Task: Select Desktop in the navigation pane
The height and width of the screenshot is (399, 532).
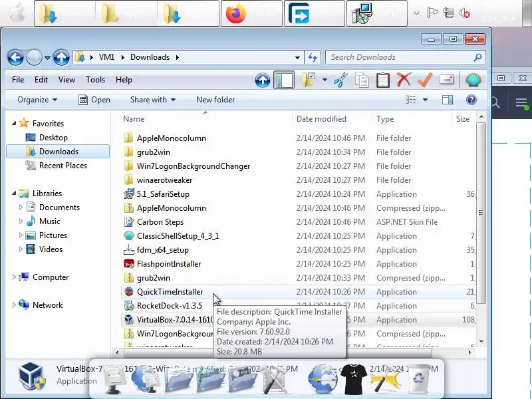Action: coord(53,138)
